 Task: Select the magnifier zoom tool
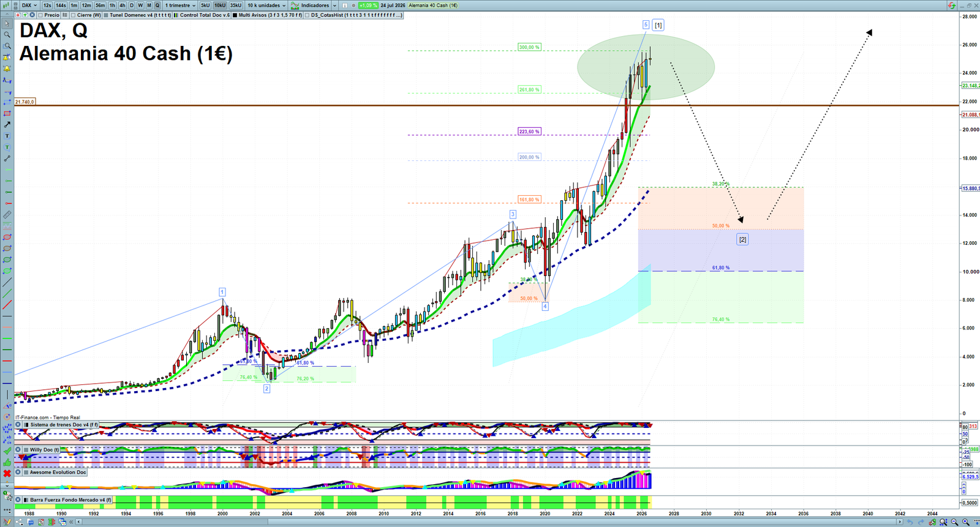pos(7,34)
